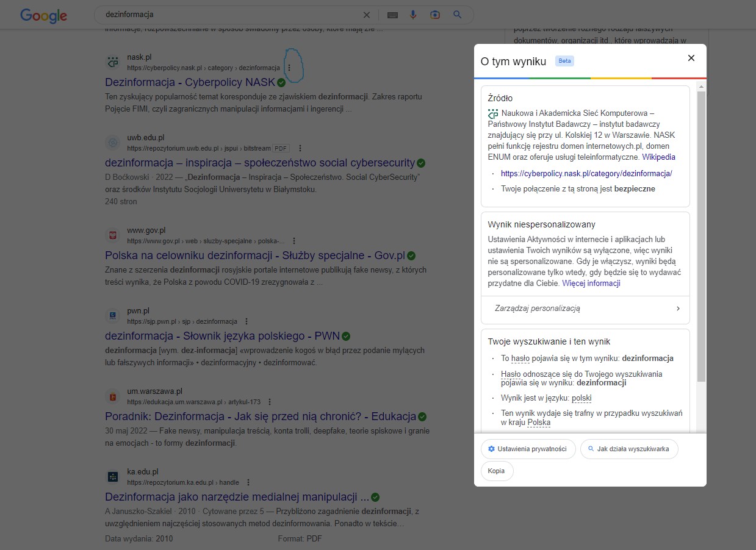Click the 'O tym wyniku' panel title
Image resolution: width=756 pixels, height=550 pixels.
[x=514, y=60]
